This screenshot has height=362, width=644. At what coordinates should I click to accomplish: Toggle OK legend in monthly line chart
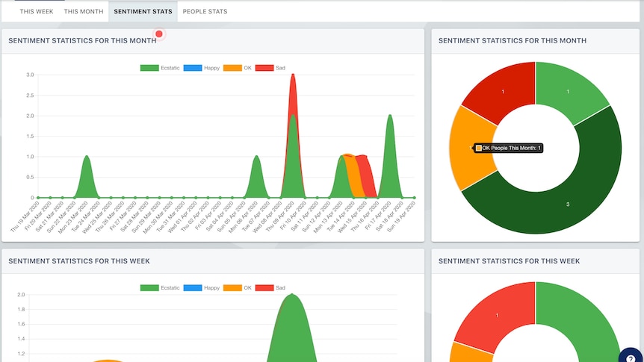(x=238, y=68)
